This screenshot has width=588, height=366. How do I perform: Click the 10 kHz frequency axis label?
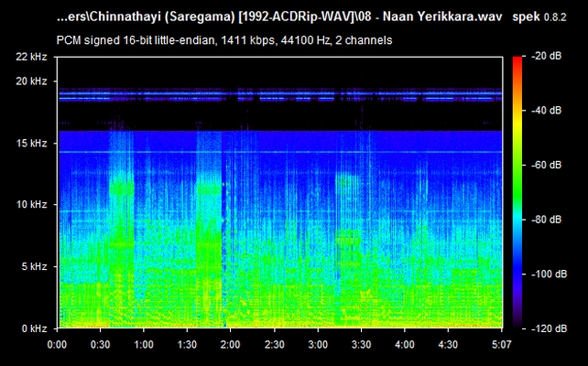pos(31,205)
